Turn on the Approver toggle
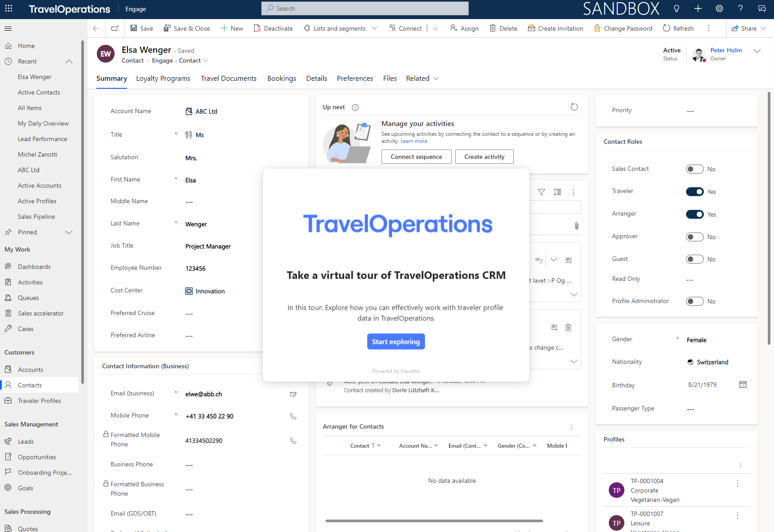Image resolution: width=774 pixels, height=532 pixels. click(695, 236)
